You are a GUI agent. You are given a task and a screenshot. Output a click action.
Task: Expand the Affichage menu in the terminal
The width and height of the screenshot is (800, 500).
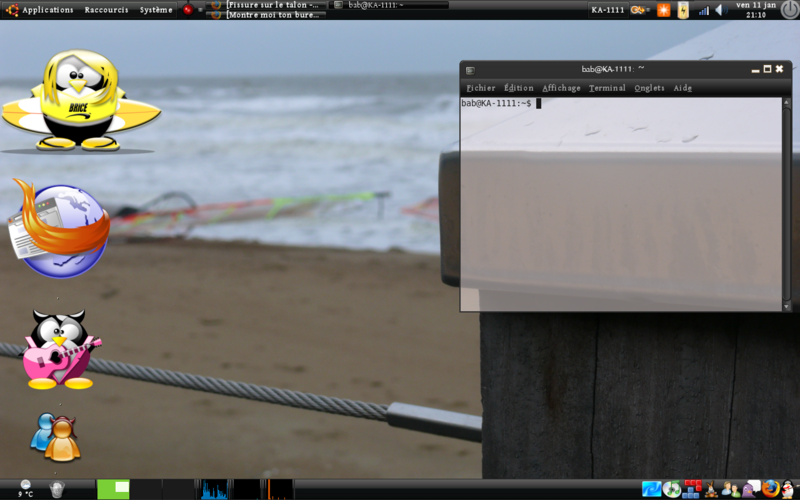(x=561, y=88)
